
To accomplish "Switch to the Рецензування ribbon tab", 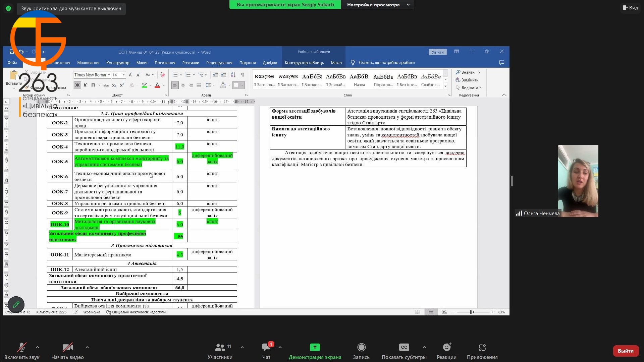I will [x=219, y=63].
